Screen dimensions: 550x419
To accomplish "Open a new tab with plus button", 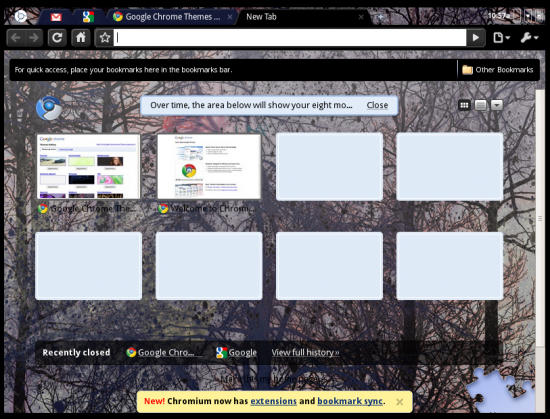I will pyautogui.click(x=380, y=17).
